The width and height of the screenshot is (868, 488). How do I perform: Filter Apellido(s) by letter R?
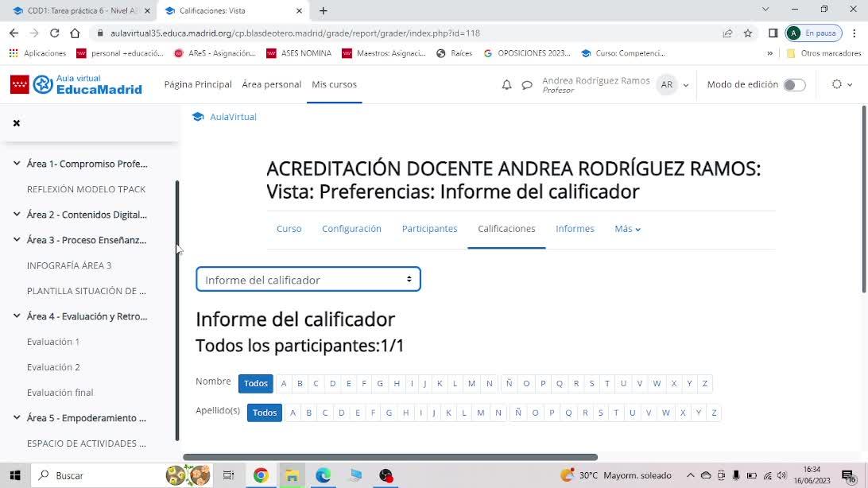tap(584, 412)
